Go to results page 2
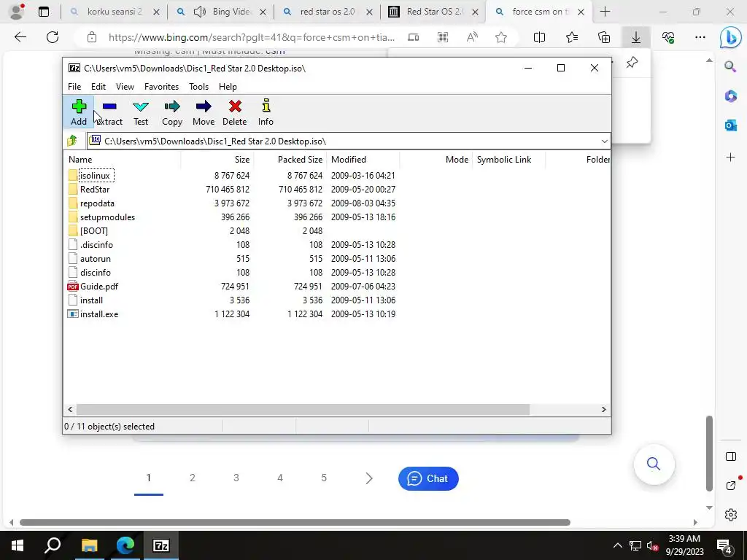The image size is (747, 560). click(x=193, y=478)
